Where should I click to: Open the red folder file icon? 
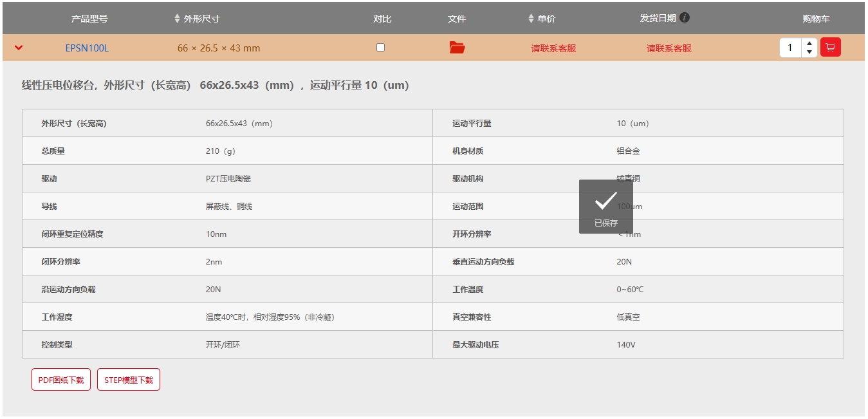pyautogui.click(x=457, y=48)
